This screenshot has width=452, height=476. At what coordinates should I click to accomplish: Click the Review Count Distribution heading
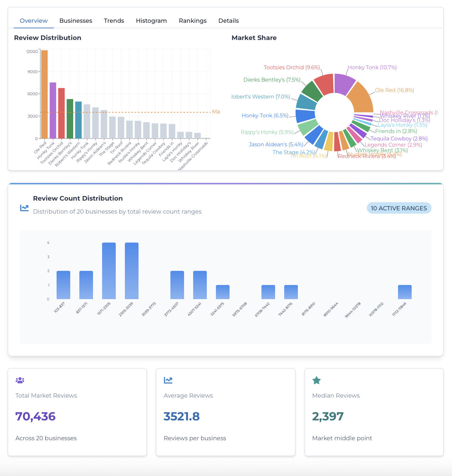coord(78,198)
